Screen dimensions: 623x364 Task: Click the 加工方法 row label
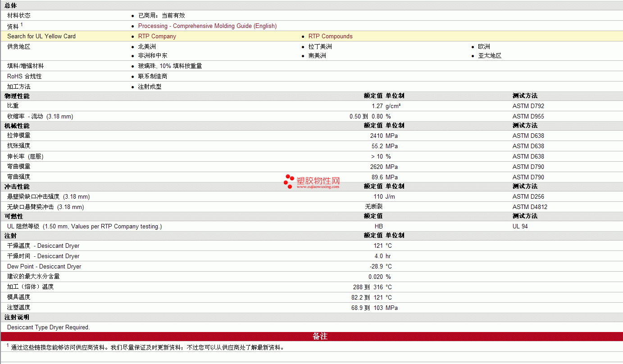click(19, 87)
